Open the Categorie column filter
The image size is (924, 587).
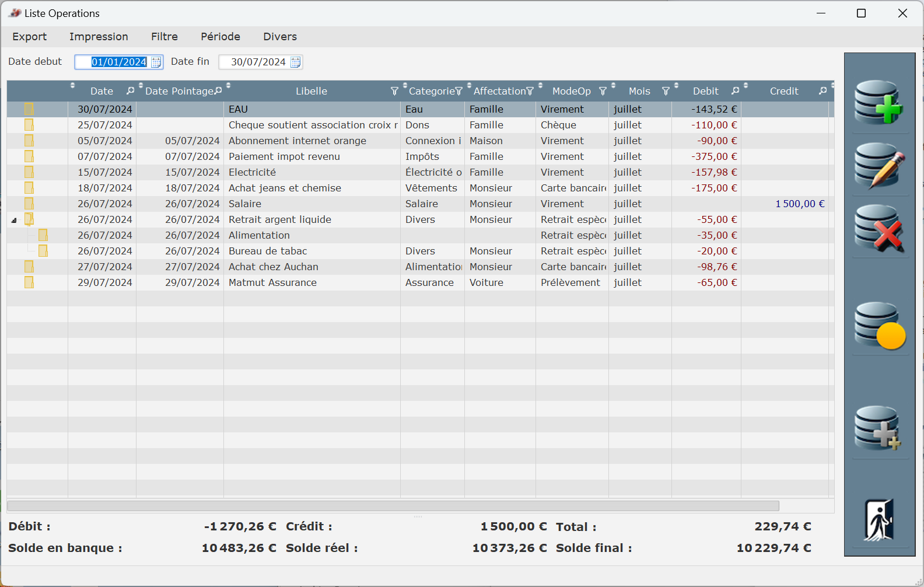(x=459, y=92)
